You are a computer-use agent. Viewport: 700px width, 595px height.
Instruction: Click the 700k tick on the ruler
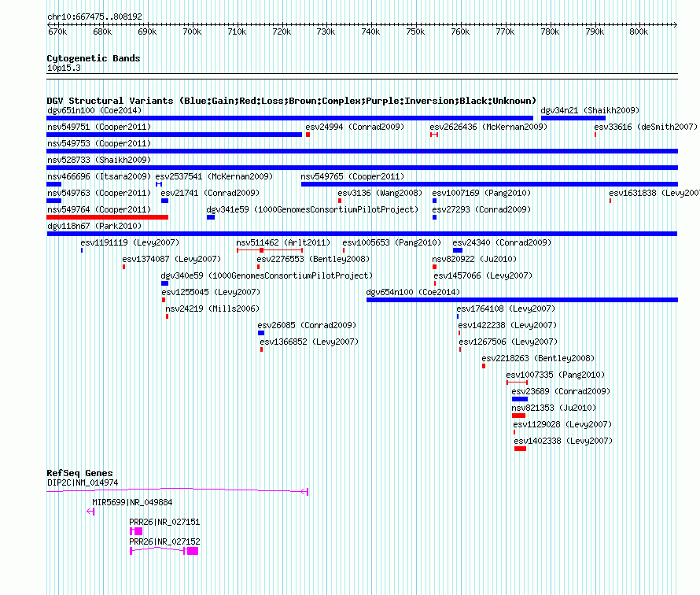tap(192, 31)
